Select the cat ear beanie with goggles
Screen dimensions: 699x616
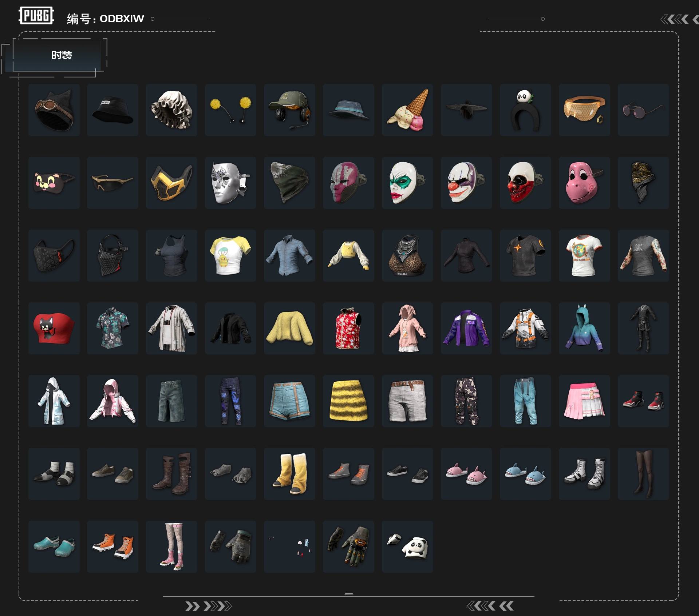54,110
